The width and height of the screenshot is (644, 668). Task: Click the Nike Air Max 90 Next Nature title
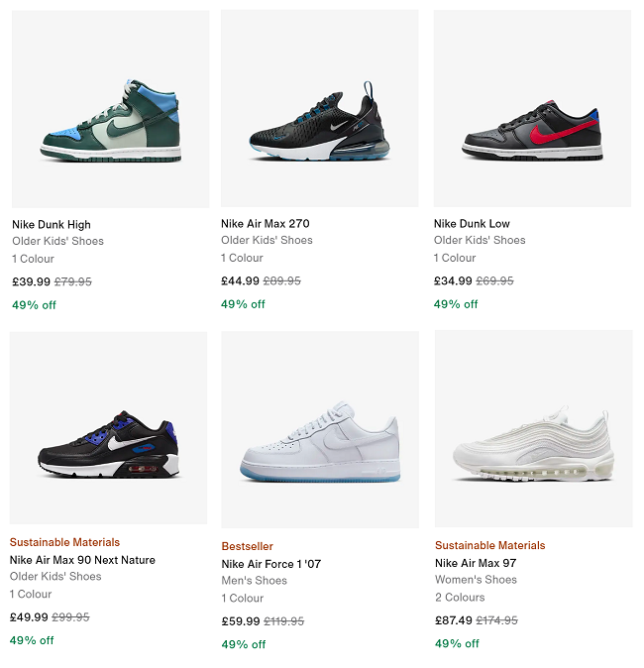(x=82, y=560)
